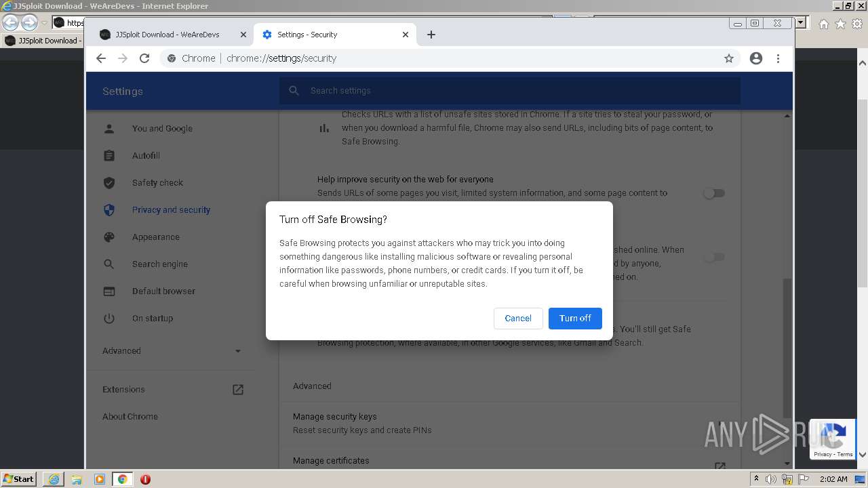Confirm by clicking Turn off
The image size is (868, 488).
click(575, 318)
